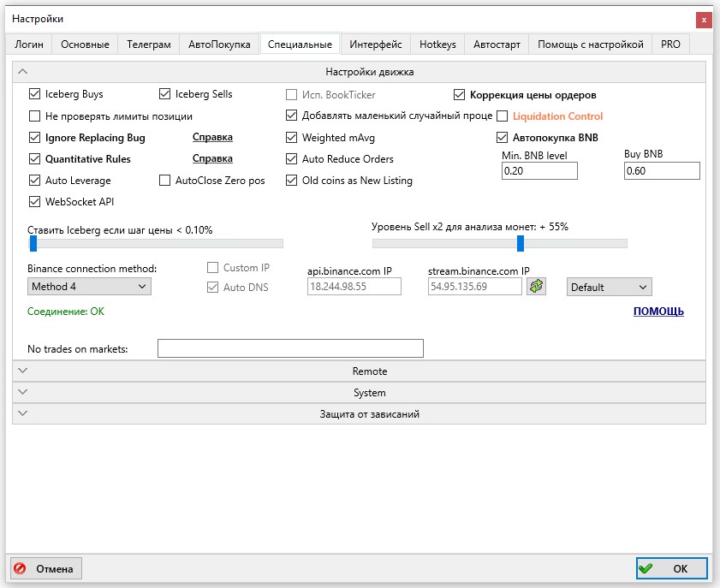Open Справка link beside Quantitative Rules
This screenshot has width=720, height=588.
click(x=212, y=159)
